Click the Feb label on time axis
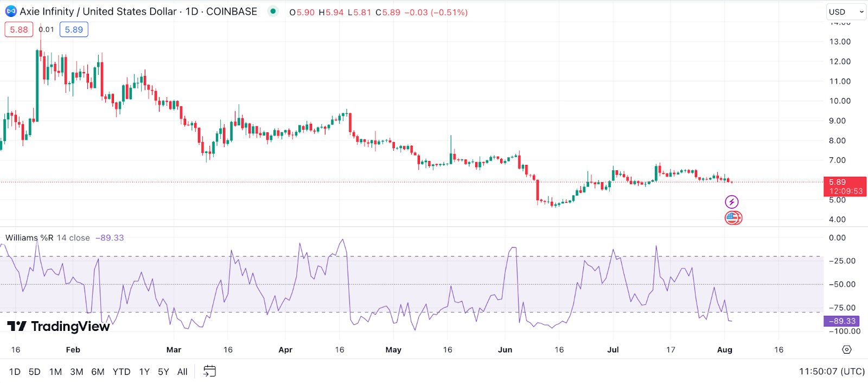 coord(73,350)
